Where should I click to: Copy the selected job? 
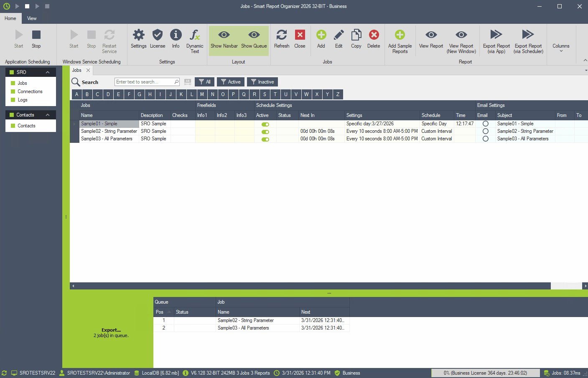[x=356, y=39]
